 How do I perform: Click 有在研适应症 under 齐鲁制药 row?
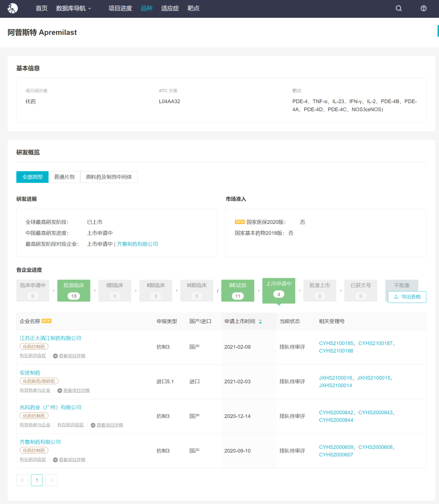click(33, 460)
